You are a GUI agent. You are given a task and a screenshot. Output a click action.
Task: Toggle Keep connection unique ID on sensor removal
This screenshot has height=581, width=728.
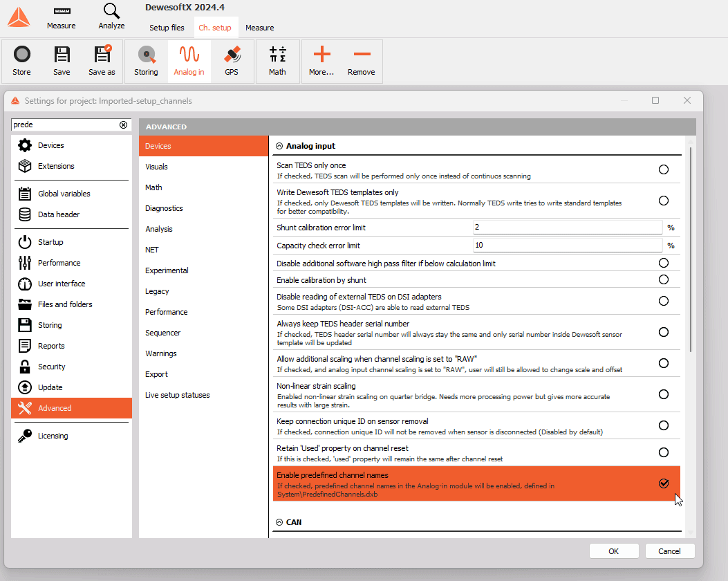tap(664, 425)
